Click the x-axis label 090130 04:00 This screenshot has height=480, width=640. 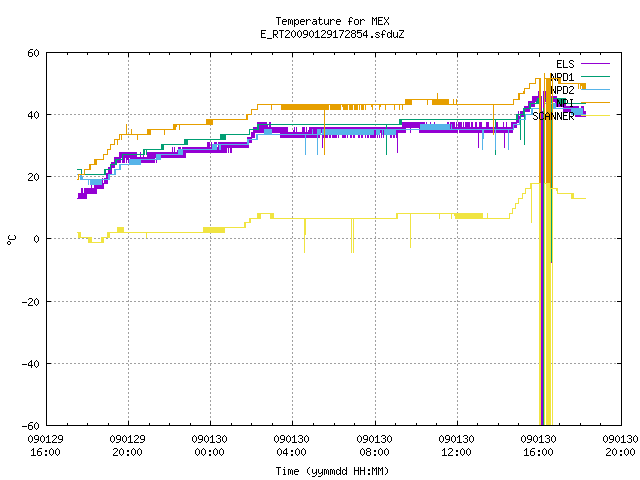tap(291, 446)
